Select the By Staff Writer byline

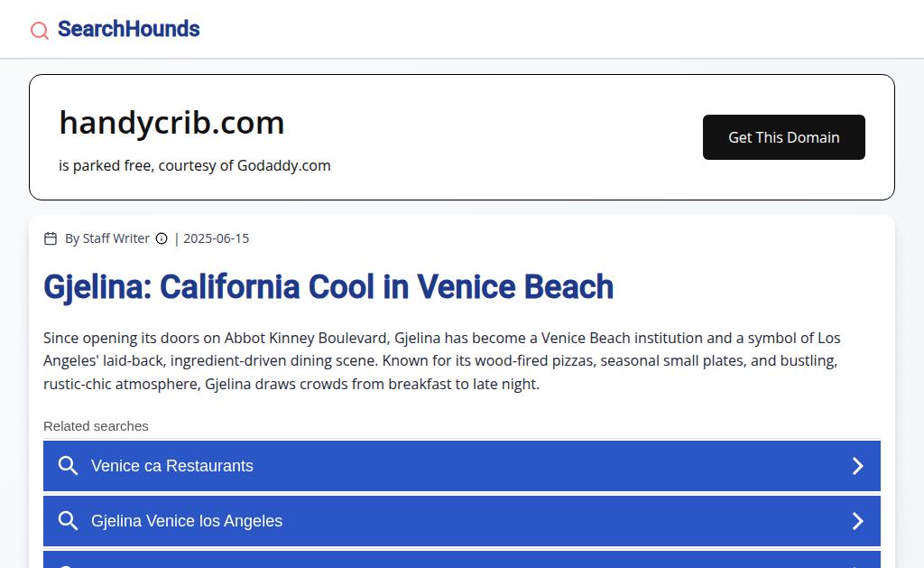coord(106,238)
